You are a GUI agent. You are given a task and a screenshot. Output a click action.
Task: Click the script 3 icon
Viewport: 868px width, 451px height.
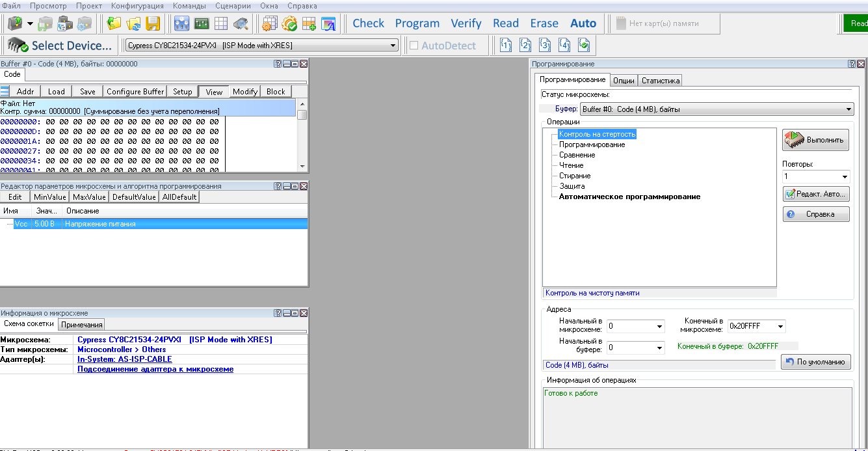coord(545,46)
